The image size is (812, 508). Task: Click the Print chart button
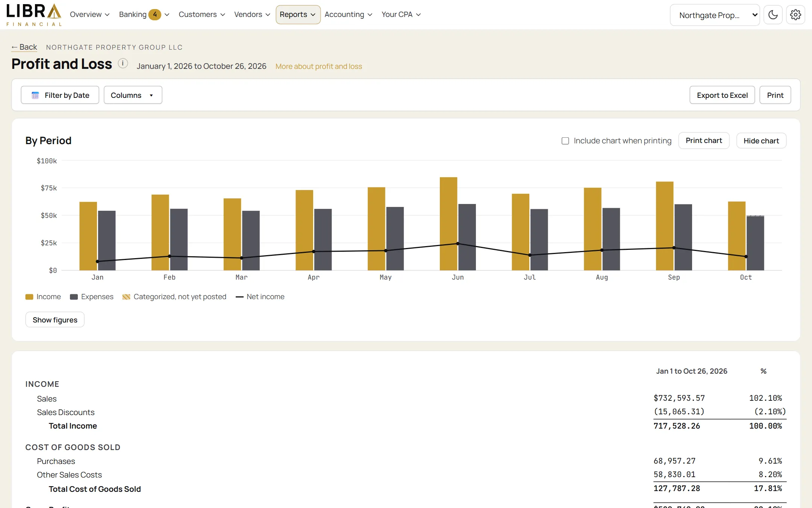click(x=704, y=141)
